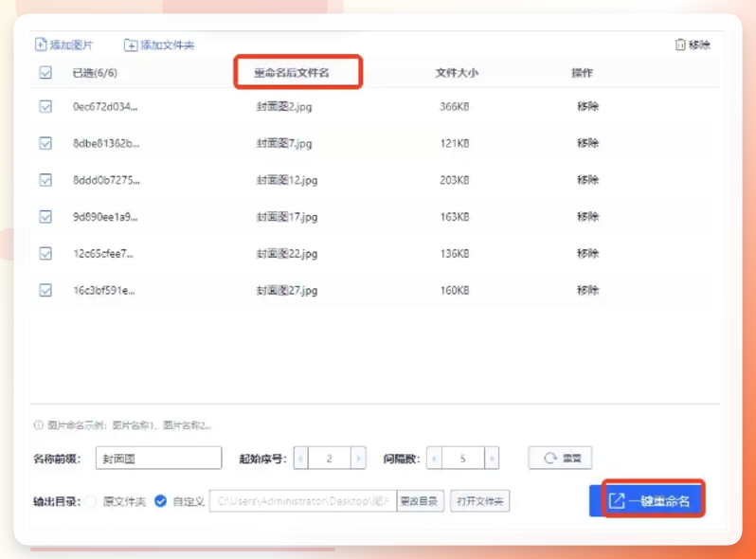
Task: Decrease the 间隔数 value with left arrow
Action: tap(434, 459)
